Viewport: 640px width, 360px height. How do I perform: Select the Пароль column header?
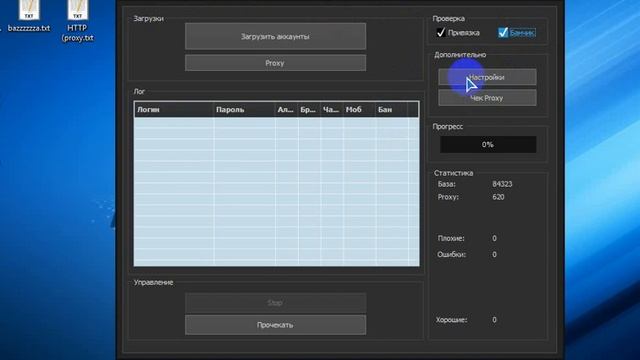(x=244, y=109)
